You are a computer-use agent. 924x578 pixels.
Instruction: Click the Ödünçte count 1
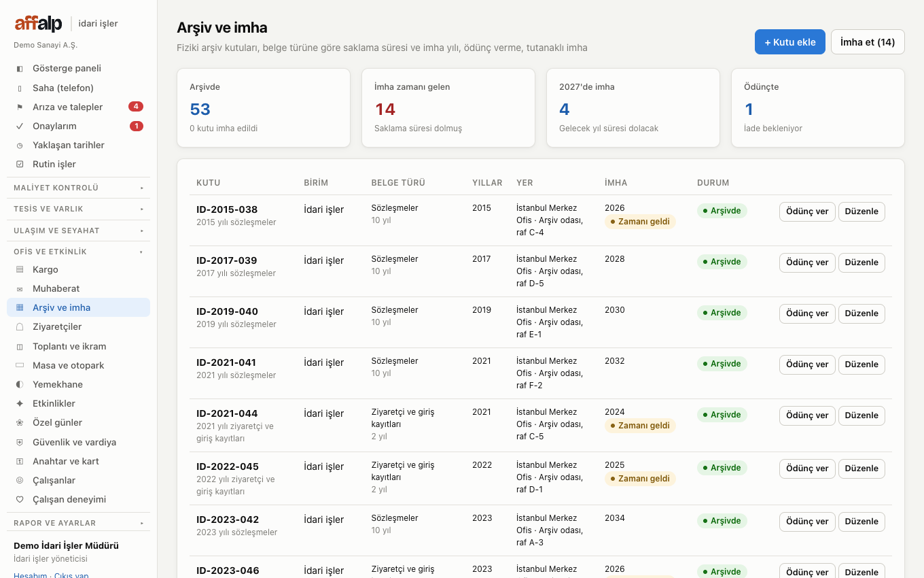[x=749, y=109]
